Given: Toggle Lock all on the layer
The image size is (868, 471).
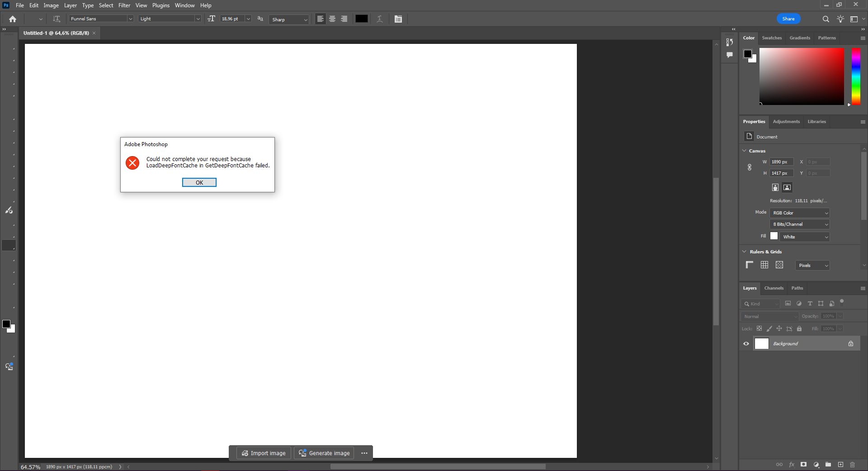Looking at the screenshot, I should coord(799,328).
